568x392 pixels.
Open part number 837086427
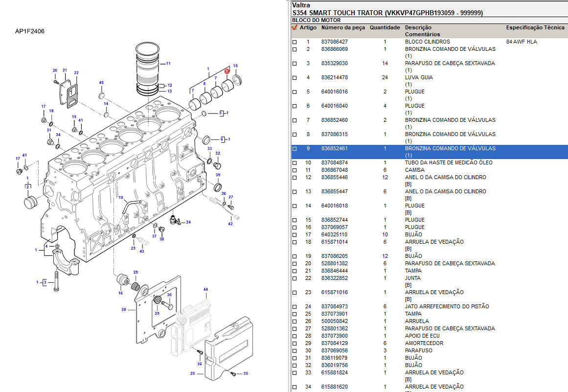click(x=335, y=42)
